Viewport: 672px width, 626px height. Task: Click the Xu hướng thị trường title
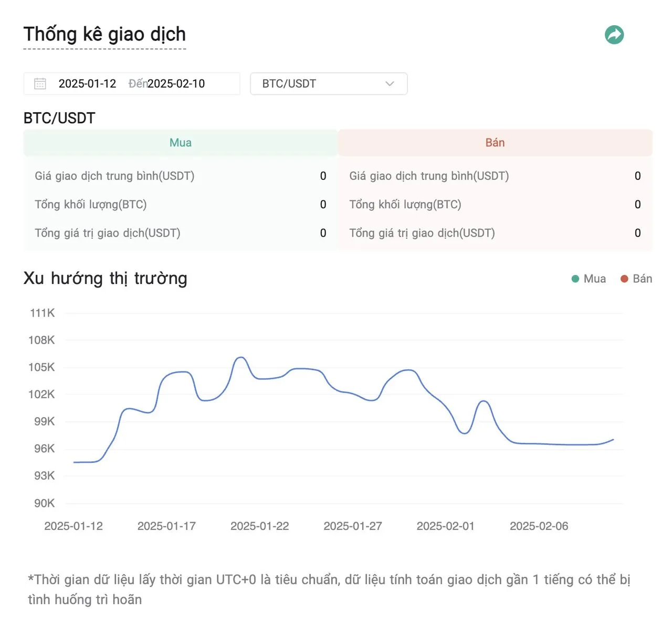pos(105,278)
